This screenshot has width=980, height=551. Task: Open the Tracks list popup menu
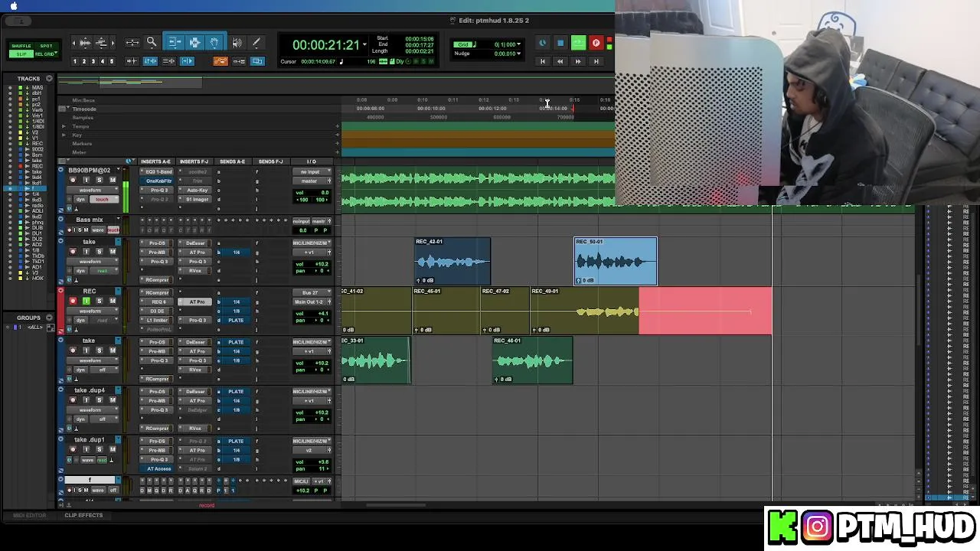coord(49,78)
